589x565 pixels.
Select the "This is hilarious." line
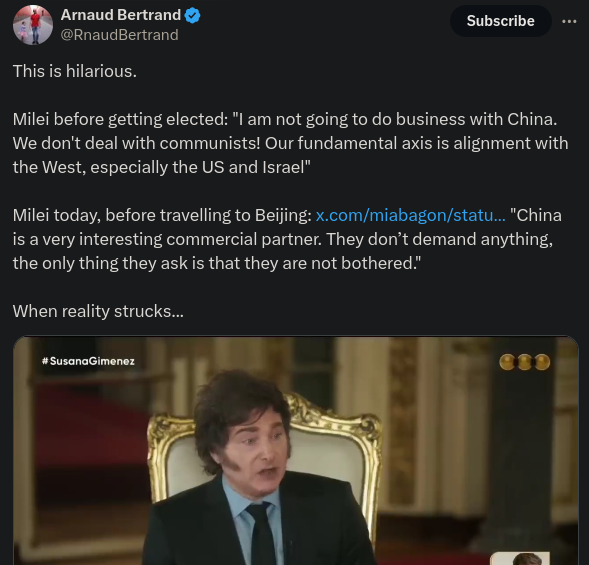point(75,71)
